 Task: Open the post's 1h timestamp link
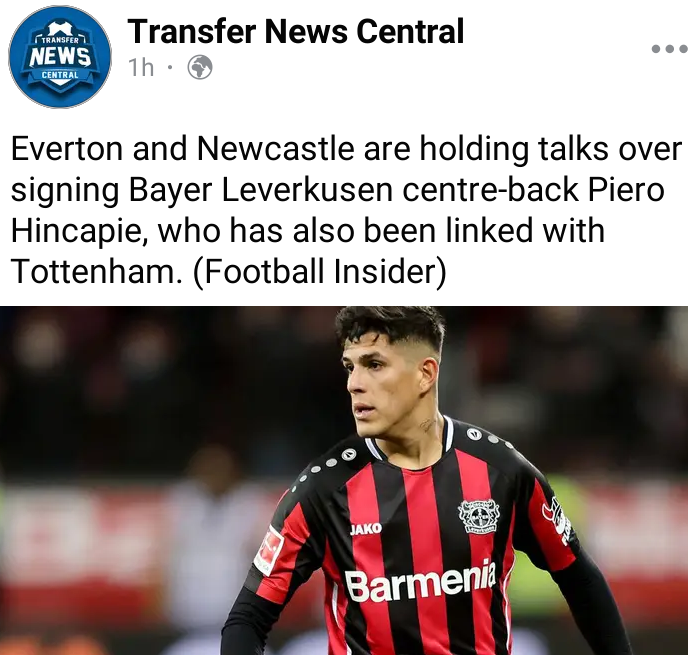141,68
